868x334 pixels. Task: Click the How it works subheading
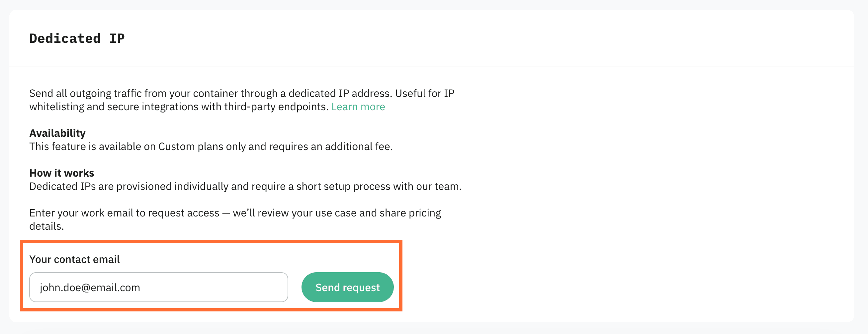click(62, 173)
